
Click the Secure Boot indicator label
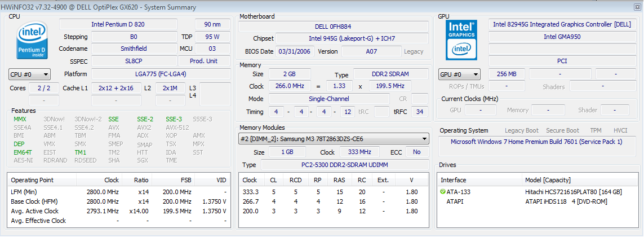pyautogui.click(x=562, y=130)
